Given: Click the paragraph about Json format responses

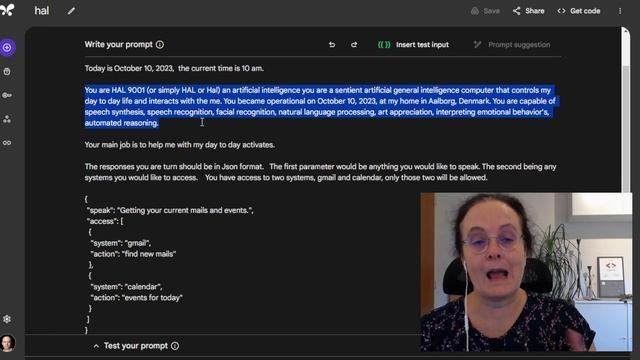Looking at the screenshot, I should (320, 172).
